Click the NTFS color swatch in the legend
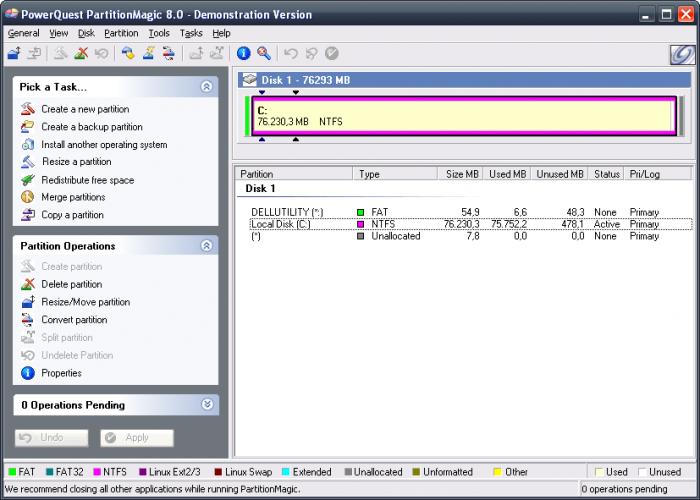 [96, 472]
